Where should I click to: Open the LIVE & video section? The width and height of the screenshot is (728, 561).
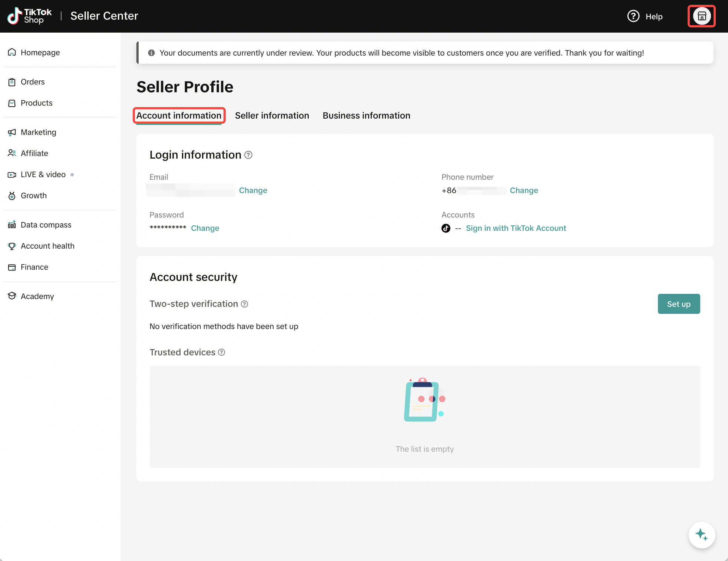coord(43,175)
